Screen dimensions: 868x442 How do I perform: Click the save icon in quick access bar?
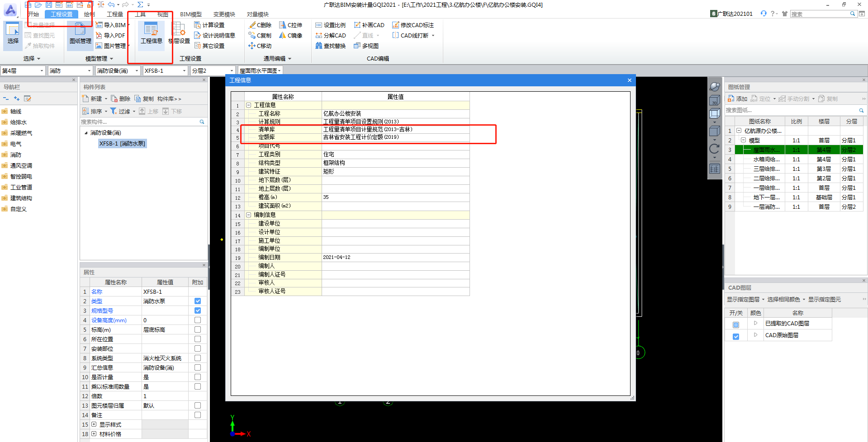point(49,5)
